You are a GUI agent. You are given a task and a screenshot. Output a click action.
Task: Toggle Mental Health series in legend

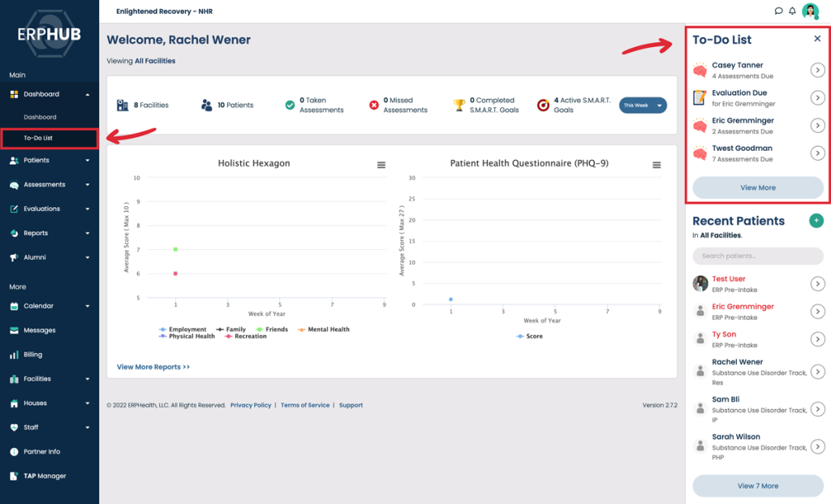pos(323,330)
